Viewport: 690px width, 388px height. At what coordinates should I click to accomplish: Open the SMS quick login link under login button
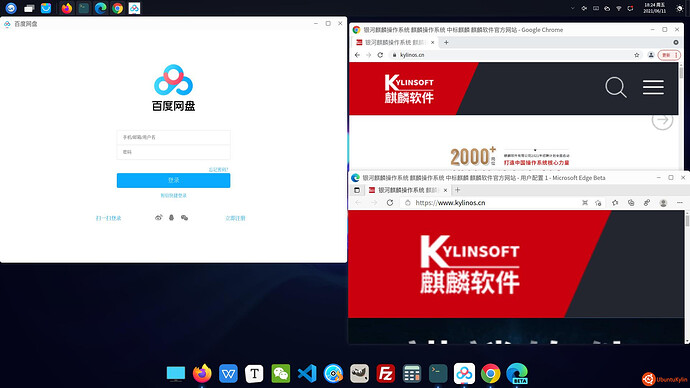[x=173, y=195]
